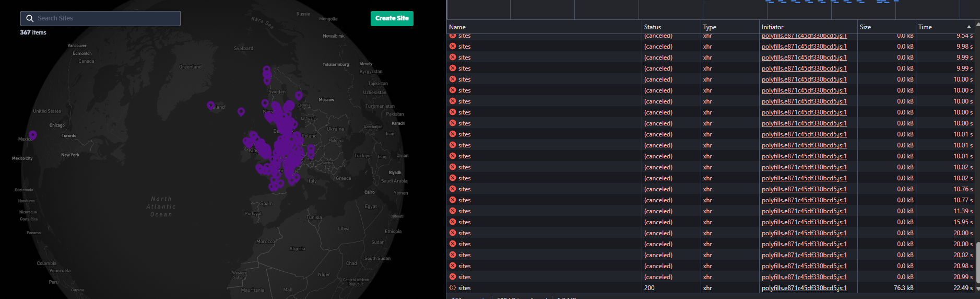
Task: Click the (canceled) status on the 11.39 s row
Action: point(658,211)
